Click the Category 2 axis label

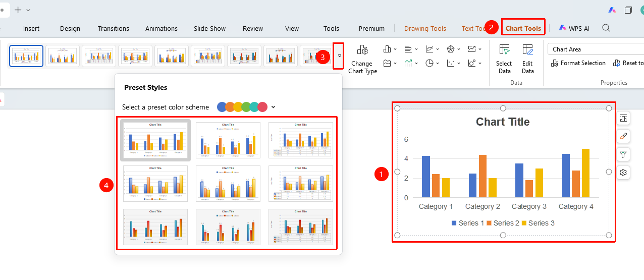[x=482, y=206]
